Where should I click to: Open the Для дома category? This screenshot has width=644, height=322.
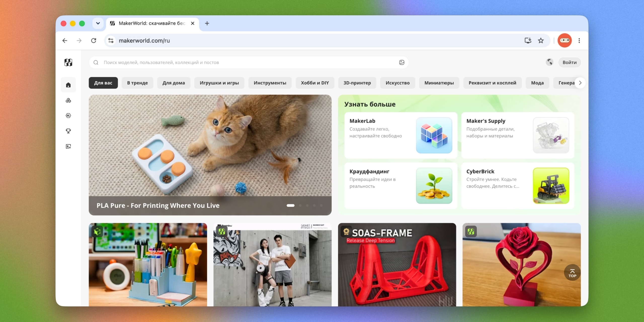174,83
